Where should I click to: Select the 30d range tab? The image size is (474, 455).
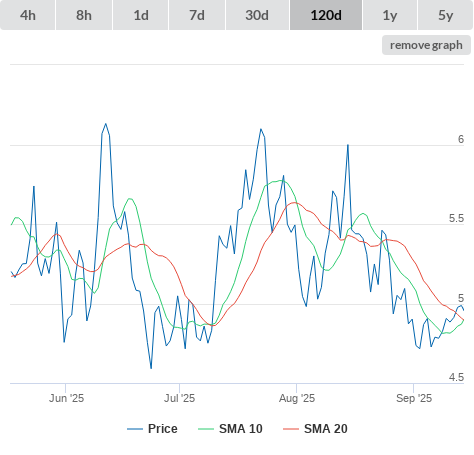point(257,15)
